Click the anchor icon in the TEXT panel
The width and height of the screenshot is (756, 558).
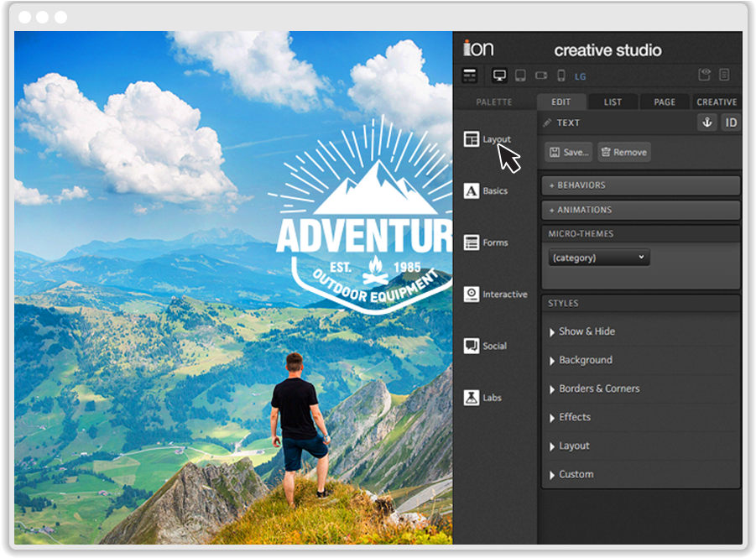pyautogui.click(x=707, y=123)
